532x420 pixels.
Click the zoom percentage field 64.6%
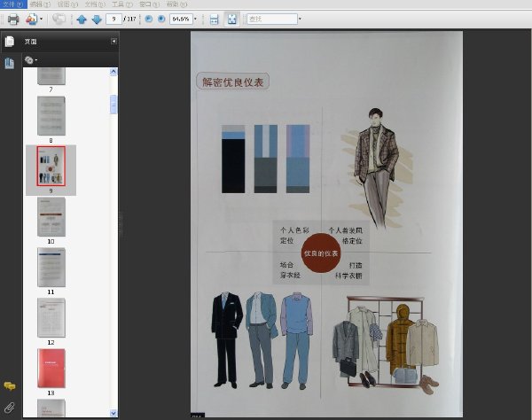pyautogui.click(x=181, y=19)
